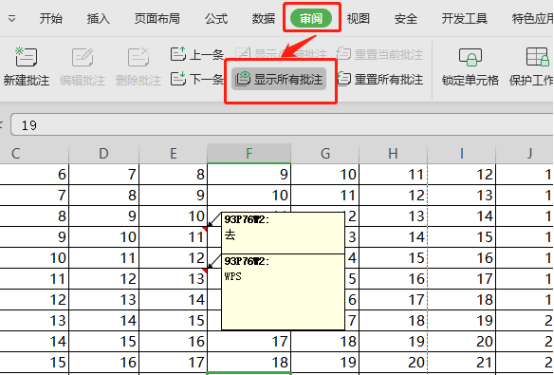The width and height of the screenshot is (554, 375).
Task: Click 重置所有批注 reset all comments
Action: [x=380, y=79]
